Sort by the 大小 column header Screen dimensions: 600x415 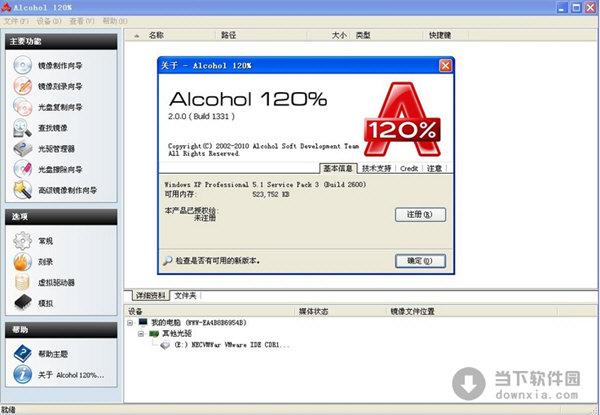click(330, 35)
